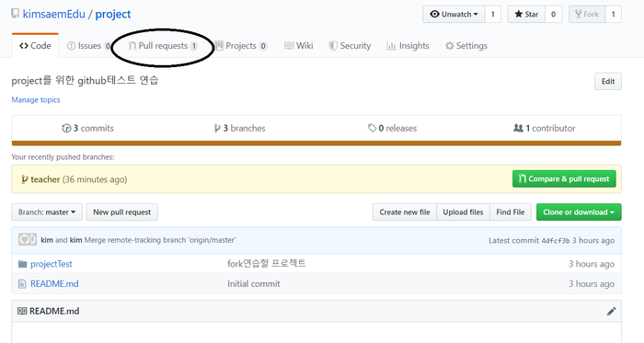Open the Clone or download dropdown
This screenshot has height=343, width=644.
(x=579, y=212)
